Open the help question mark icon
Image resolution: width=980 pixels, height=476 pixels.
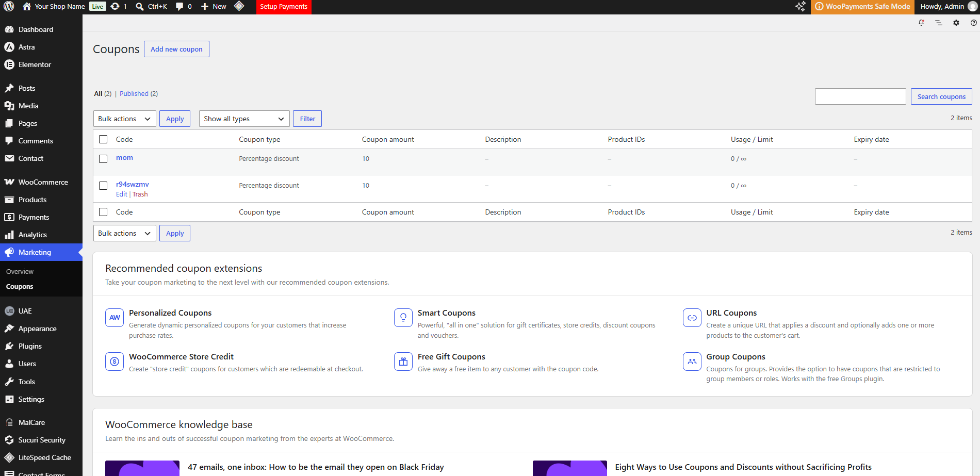(974, 23)
